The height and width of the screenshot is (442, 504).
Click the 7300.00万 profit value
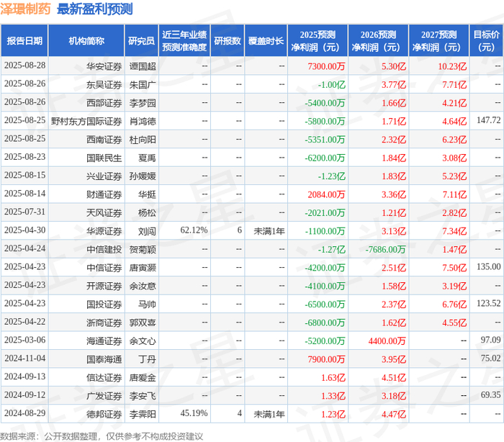click(x=326, y=66)
